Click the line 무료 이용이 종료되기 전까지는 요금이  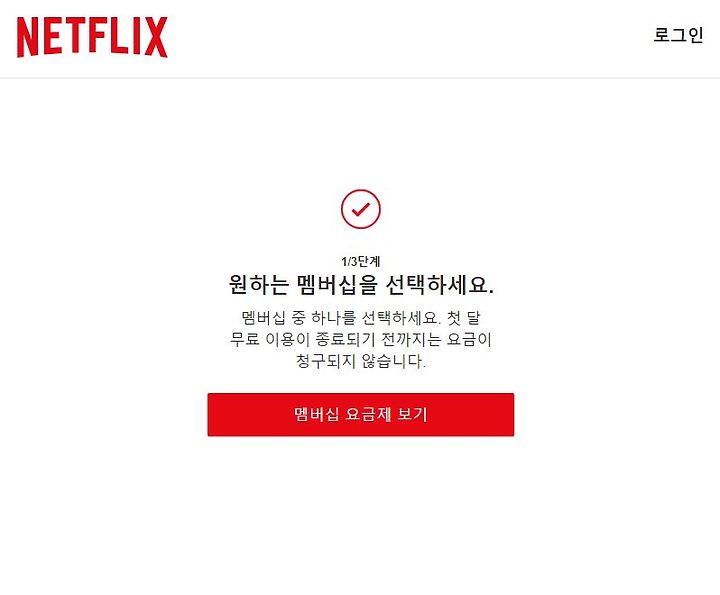click(360, 339)
